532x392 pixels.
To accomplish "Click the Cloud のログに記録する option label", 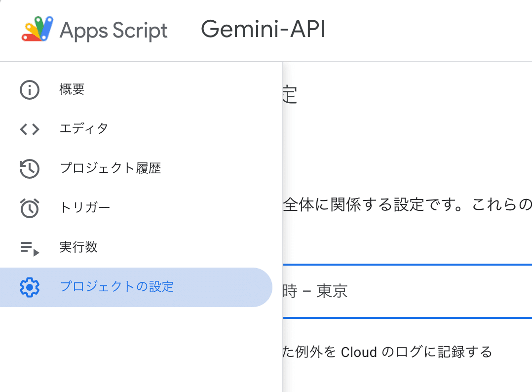I will click(x=387, y=352).
